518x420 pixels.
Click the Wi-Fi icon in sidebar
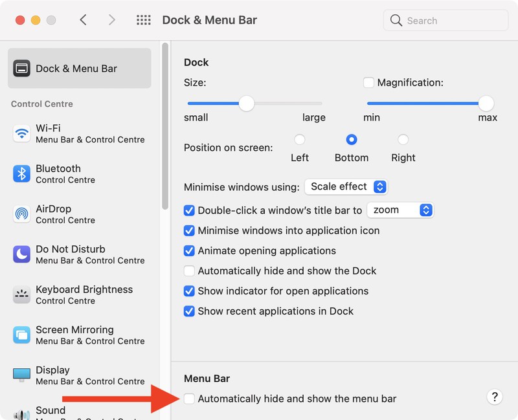[22, 134]
